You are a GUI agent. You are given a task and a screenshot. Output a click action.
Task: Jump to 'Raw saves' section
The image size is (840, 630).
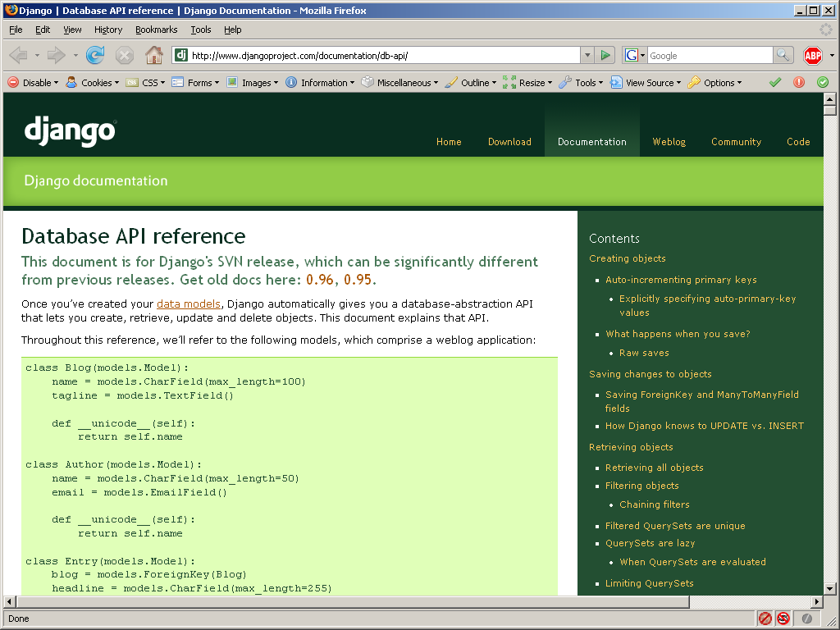pyautogui.click(x=644, y=353)
